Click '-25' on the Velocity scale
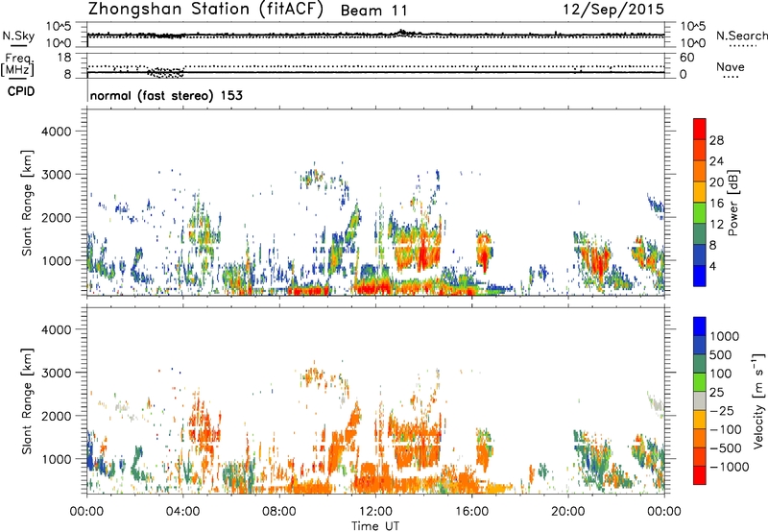The image size is (768, 532). point(722,411)
